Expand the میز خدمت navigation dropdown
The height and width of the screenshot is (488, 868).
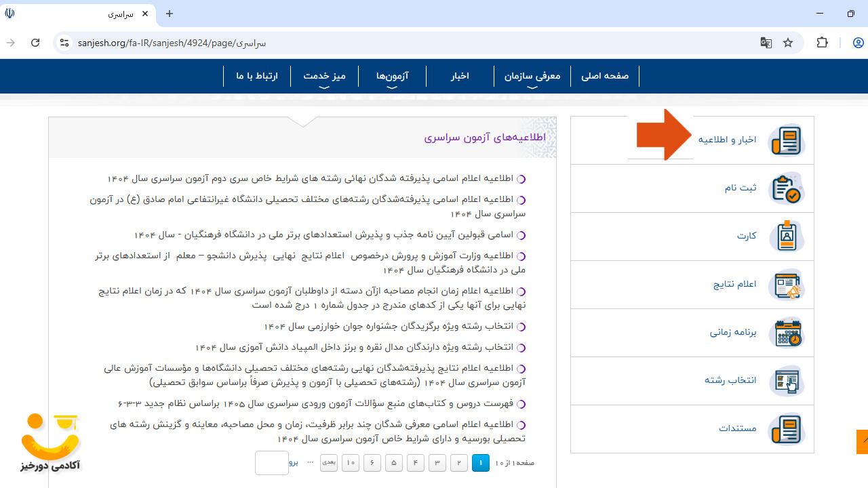[x=324, y=77]
